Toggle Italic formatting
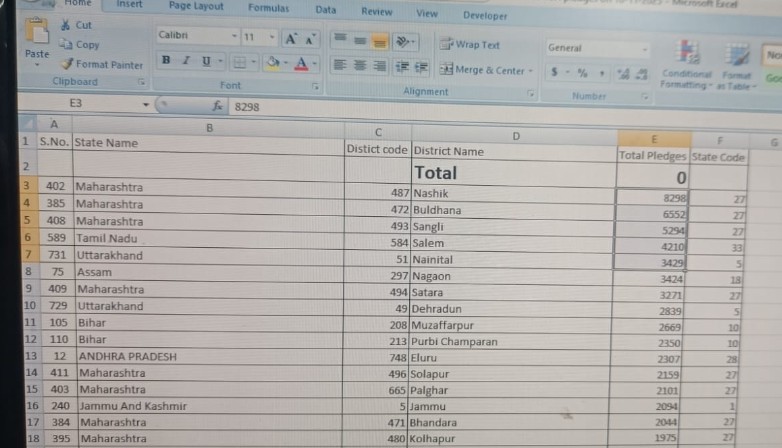Viewport: 782px width, 448px height. tap(187, 61)
